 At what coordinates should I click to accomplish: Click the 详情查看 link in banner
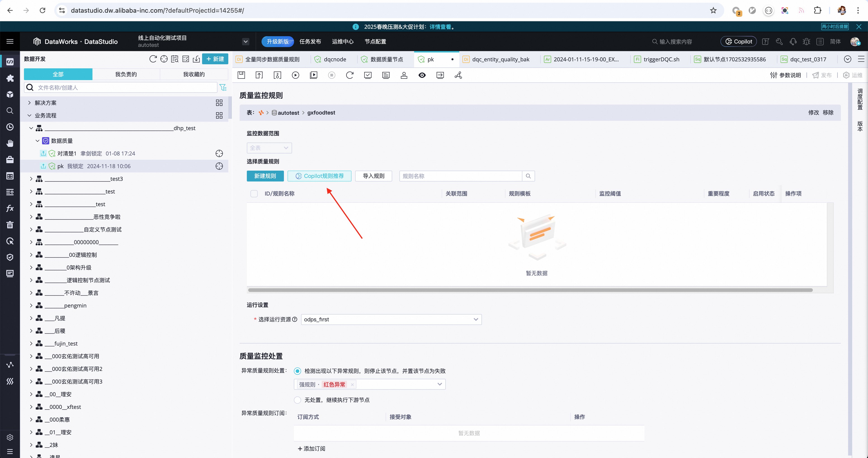tap(440, 27)
